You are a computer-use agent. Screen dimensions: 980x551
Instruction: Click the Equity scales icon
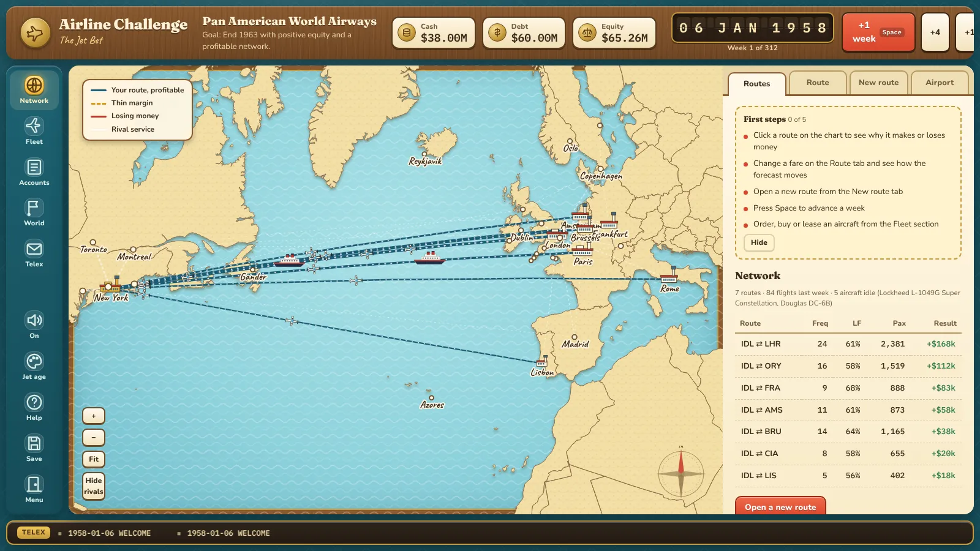point(587,32)
